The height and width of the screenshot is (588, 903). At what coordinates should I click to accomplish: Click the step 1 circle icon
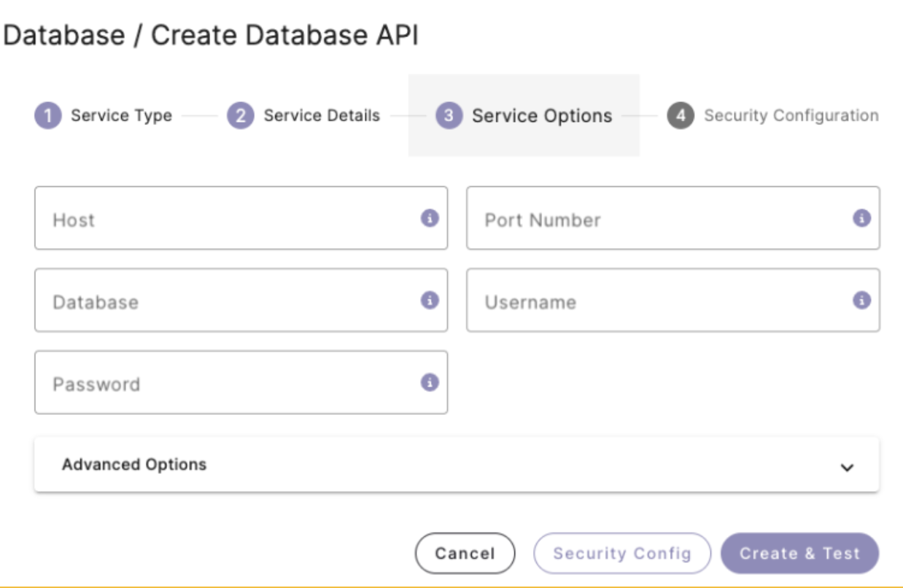pyautogui.click(x=47, y=115)
